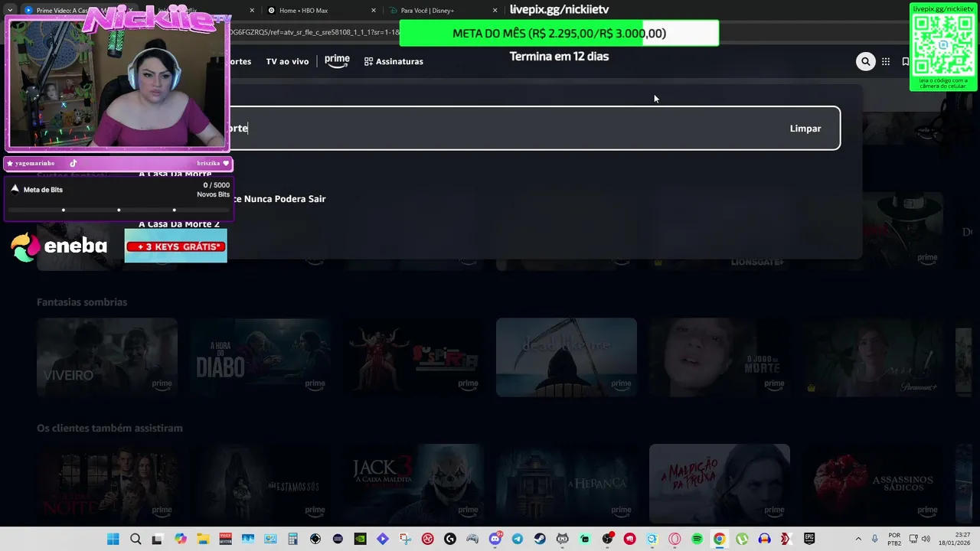Open Epic Games Launcher from taskbar
This screenshot has height=551, width=980.
809,539
